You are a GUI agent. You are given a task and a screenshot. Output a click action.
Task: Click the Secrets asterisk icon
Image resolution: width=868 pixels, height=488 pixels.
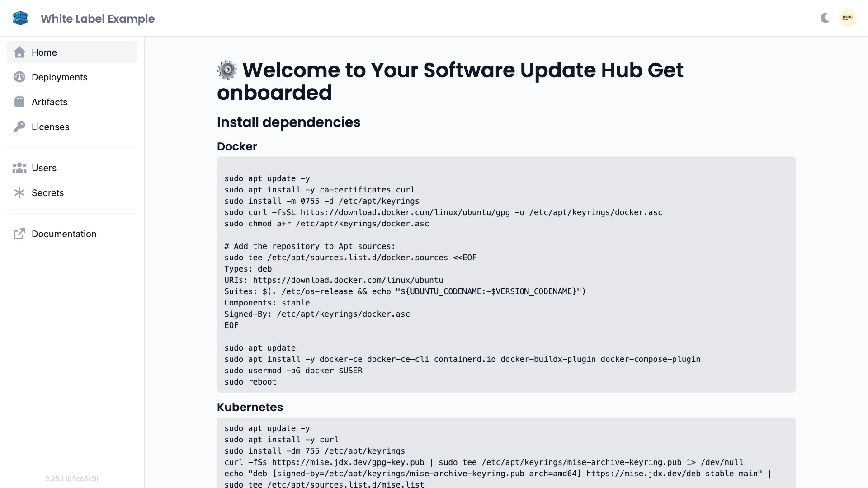coord(19,192)
